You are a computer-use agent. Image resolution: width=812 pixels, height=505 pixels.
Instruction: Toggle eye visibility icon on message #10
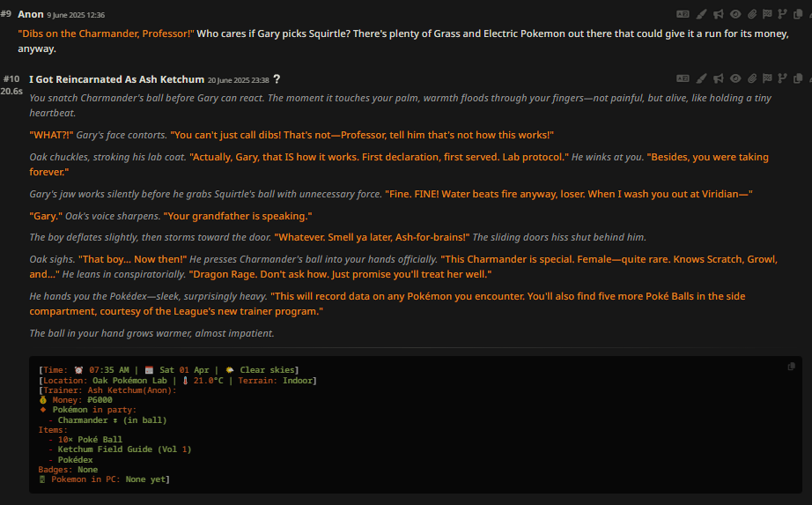click(x=735, y=78)
